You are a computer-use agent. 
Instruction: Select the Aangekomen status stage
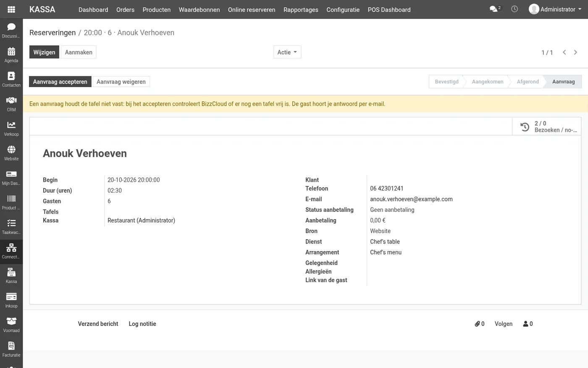pos(487,82)
